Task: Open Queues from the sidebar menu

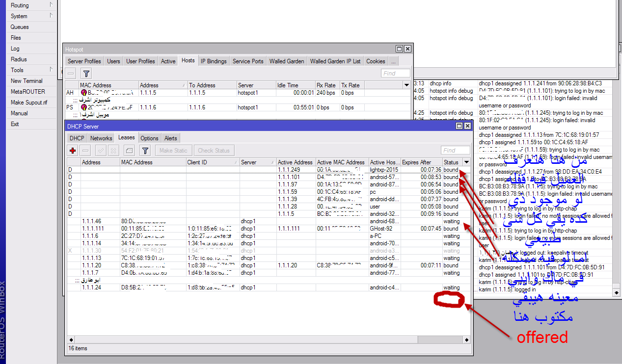Action: point(20,27)
